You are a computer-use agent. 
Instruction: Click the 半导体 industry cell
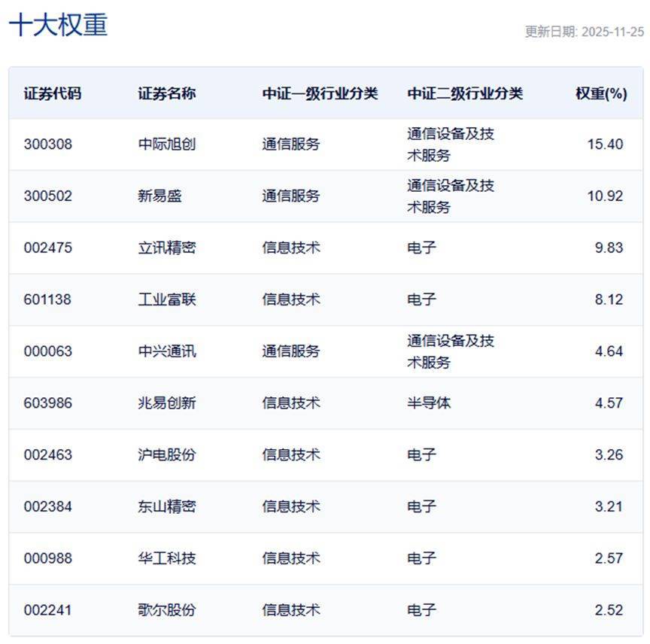(429, 403)
